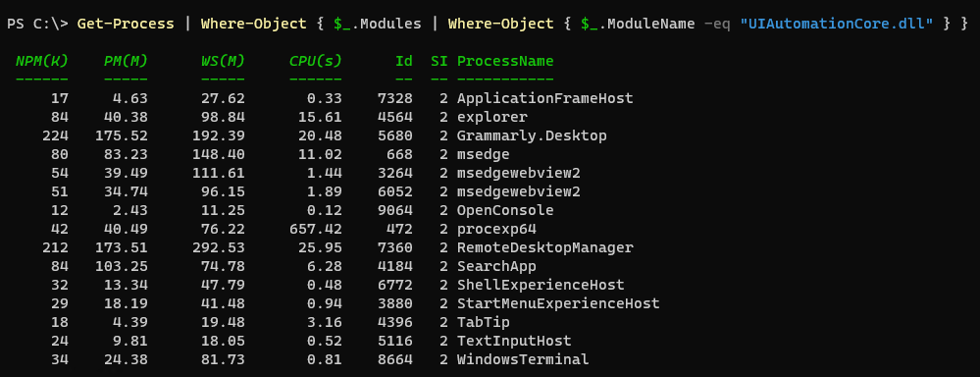Click the StartMenuExperienceHost process name
980x377 pixels.
pyautogui.click(x=558, y=303)
